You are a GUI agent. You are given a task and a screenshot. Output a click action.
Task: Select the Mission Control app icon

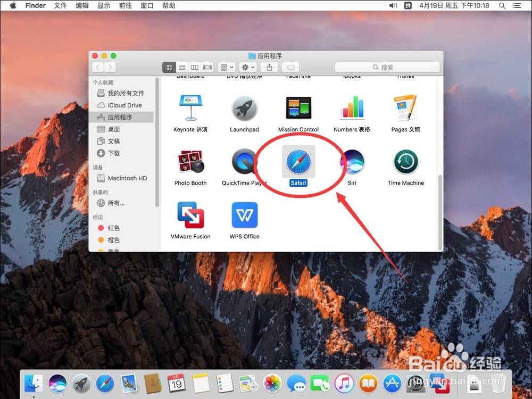coord(298,108)
